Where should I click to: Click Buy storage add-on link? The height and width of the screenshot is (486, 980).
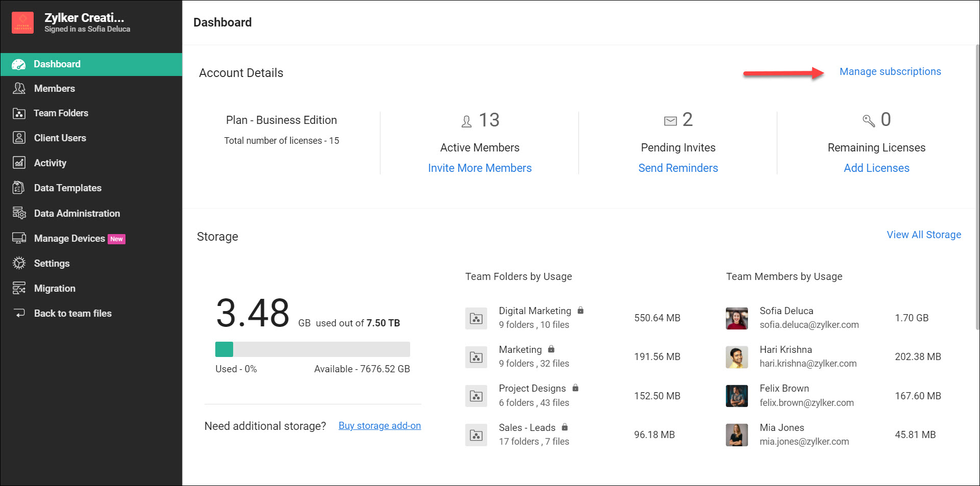[x=380, y=426]
